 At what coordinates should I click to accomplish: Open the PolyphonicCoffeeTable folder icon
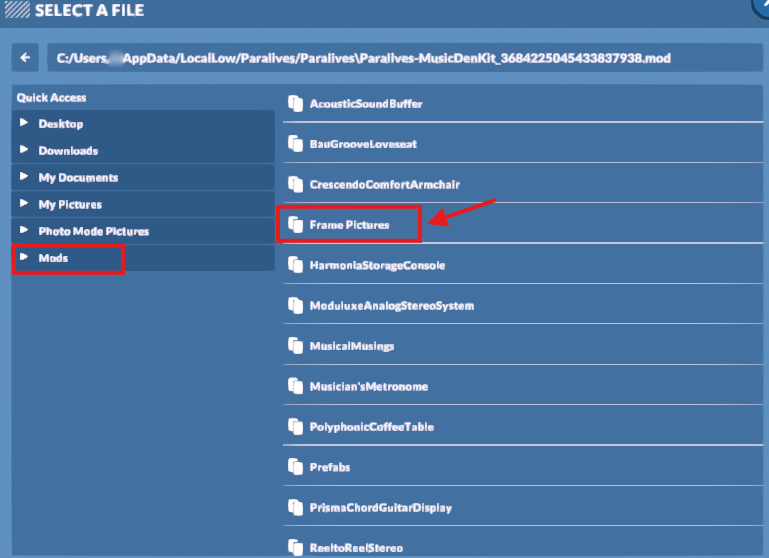coord(295,427)
